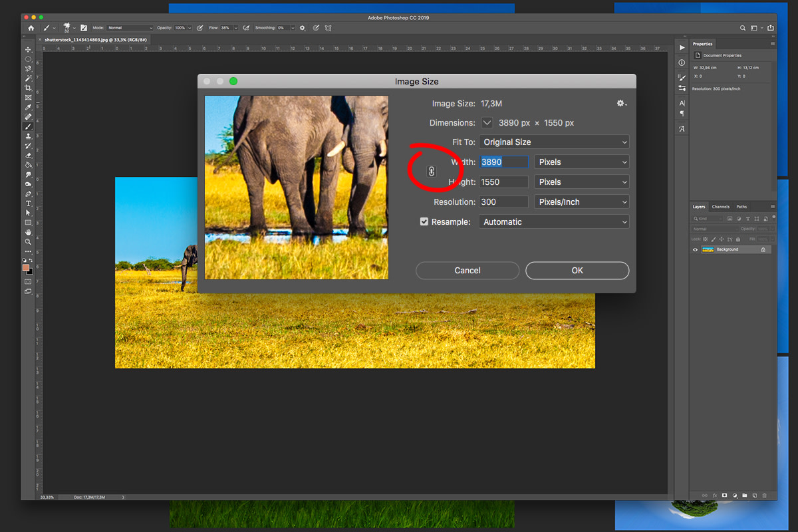Select the Properties panel tab
The image size is (798, 532).
click(702, 44)
